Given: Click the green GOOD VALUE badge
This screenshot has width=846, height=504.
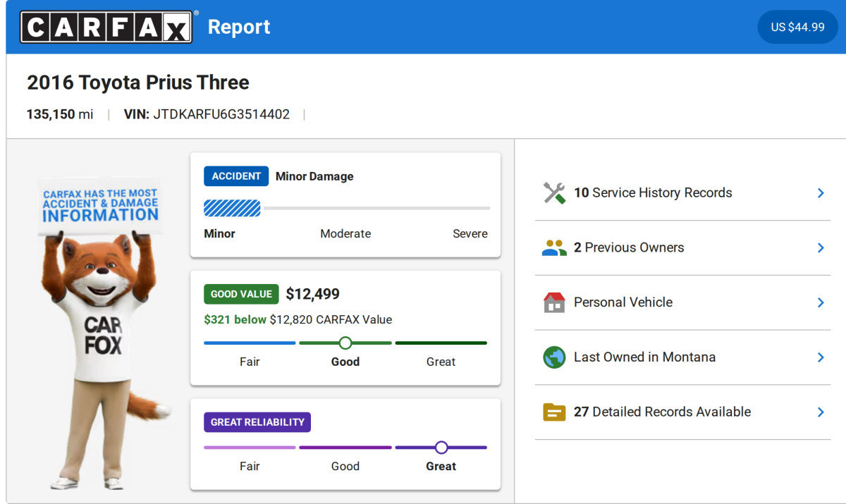Looking at the screenshot, I should 241,294.
